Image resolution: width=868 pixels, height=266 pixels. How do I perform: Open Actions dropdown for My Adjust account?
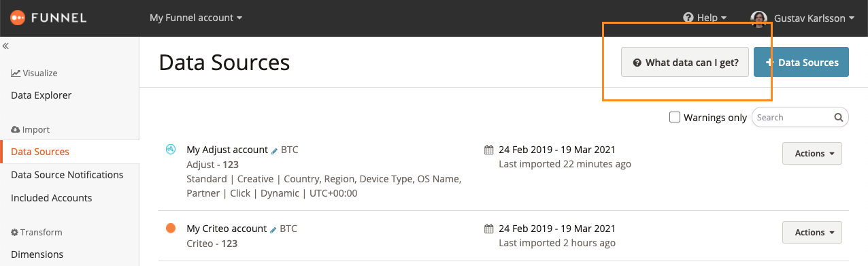[x=812, y=154]
